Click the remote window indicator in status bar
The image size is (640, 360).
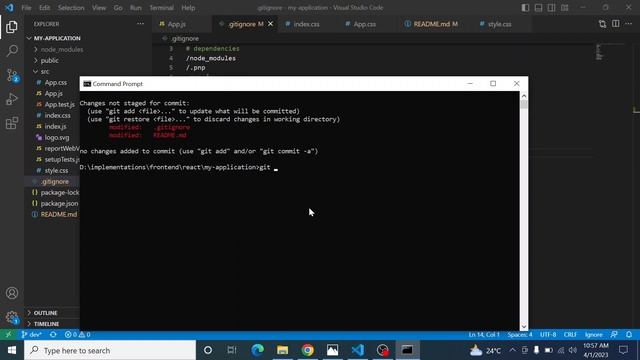pos(8,335)
